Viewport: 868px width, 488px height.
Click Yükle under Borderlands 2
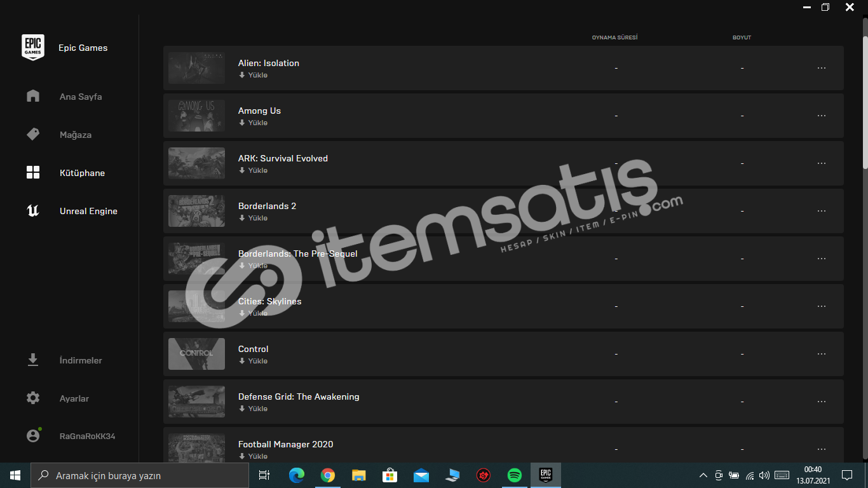(x=253, y=218)
